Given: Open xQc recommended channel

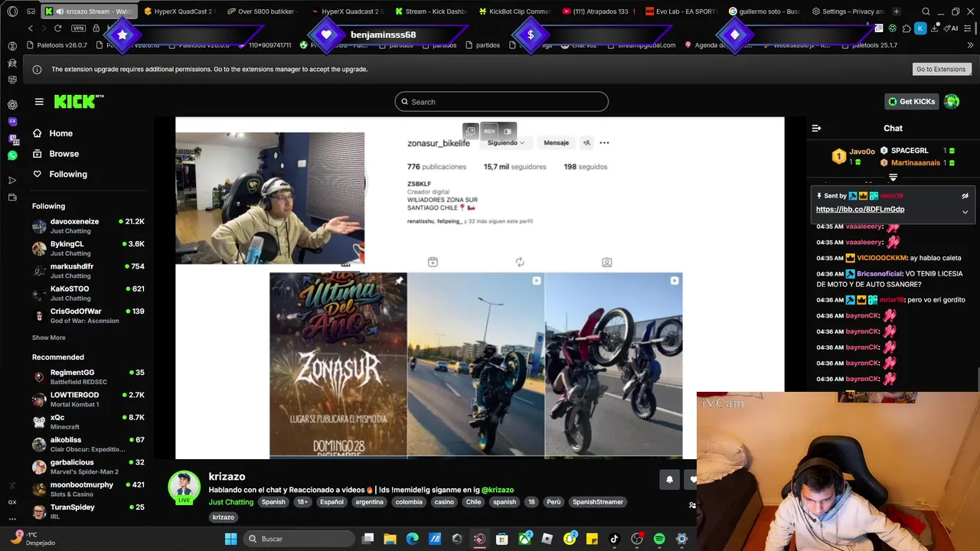Looking at the screenshot, I should 88,422.
